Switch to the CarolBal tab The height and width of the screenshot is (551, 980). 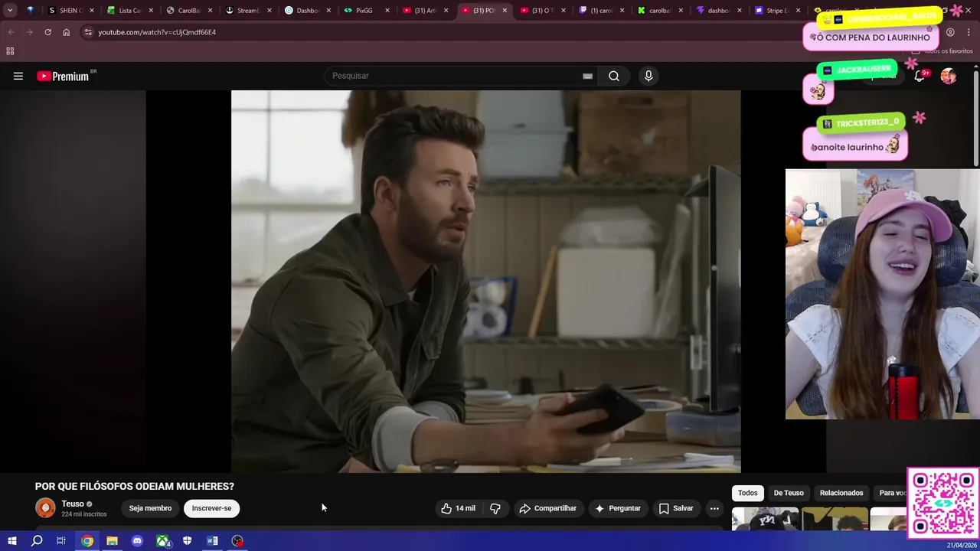pyautogui.click(x=188, y=11)
